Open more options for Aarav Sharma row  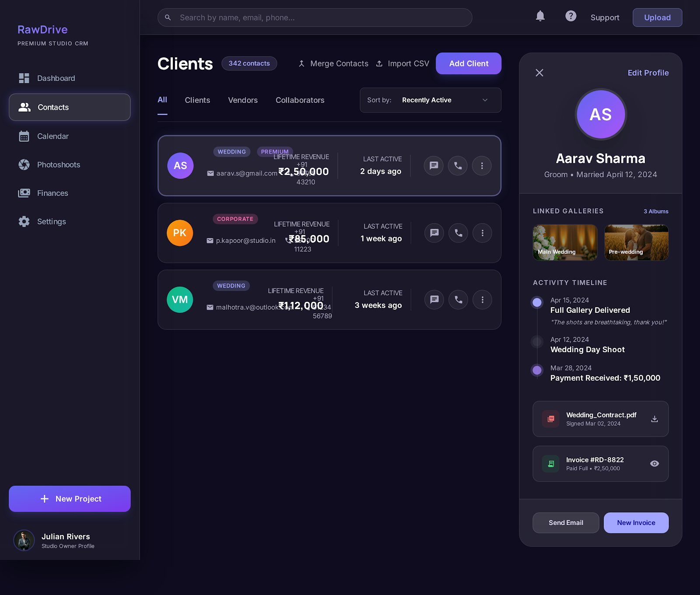point(482,166)
